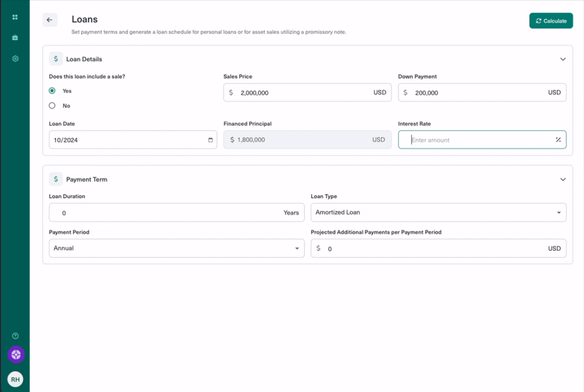
Task: Click the help question mark icon
Action: point(15,336)
